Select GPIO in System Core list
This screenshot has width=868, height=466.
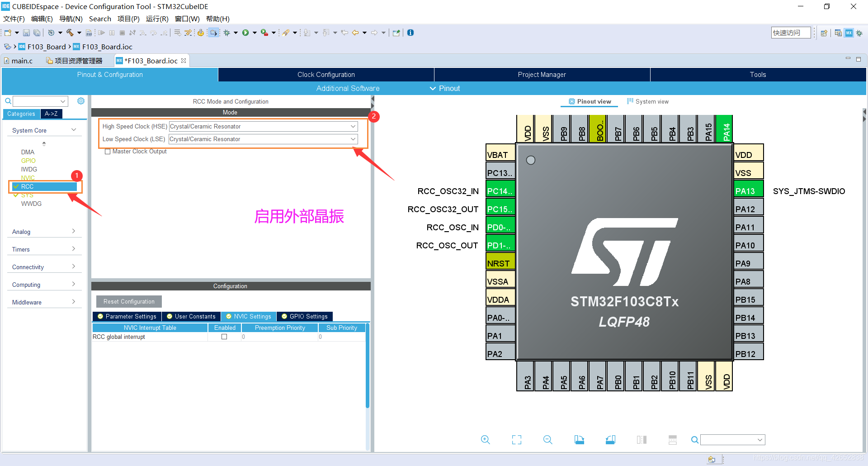[28, 161]
